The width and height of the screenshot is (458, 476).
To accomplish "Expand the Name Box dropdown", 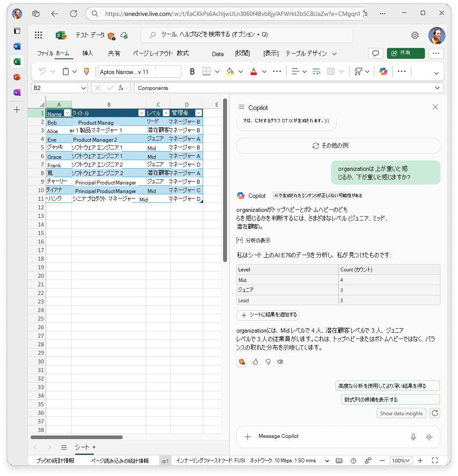I will pyautogui.click(x=83, y=88).
